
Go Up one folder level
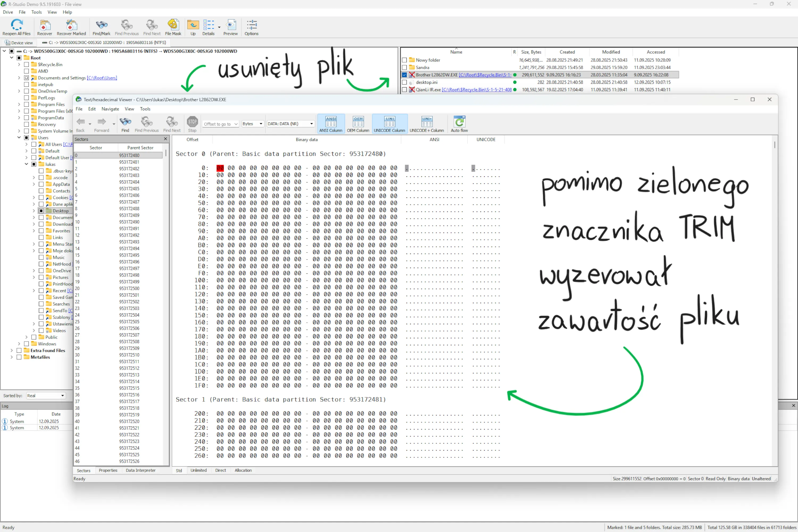[x=193, y=27]
